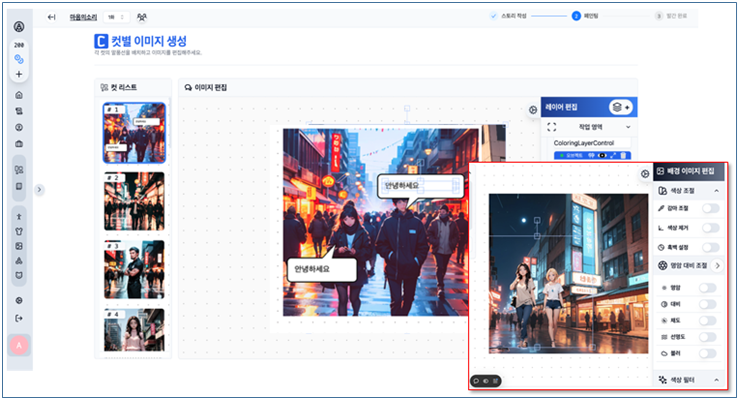Viewport: 739px width, 401px height.
Task: Click the characters group icon in the top bar
Action: pos(141,17)
